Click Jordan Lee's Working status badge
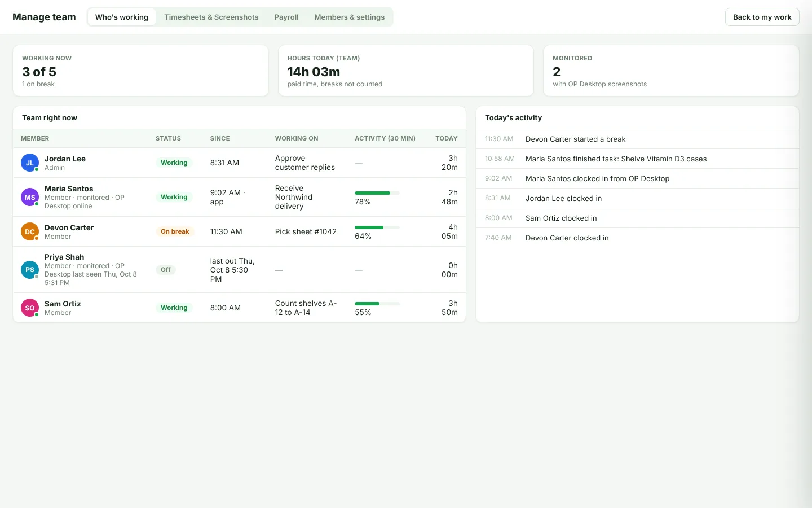The image size is (812, 508). pos(174,163)
